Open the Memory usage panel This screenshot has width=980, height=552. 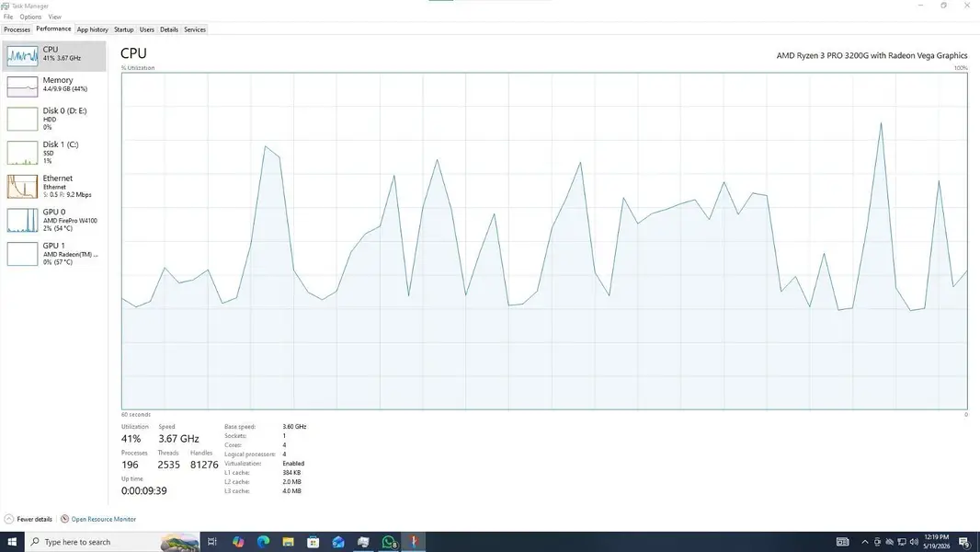(54, 86)
